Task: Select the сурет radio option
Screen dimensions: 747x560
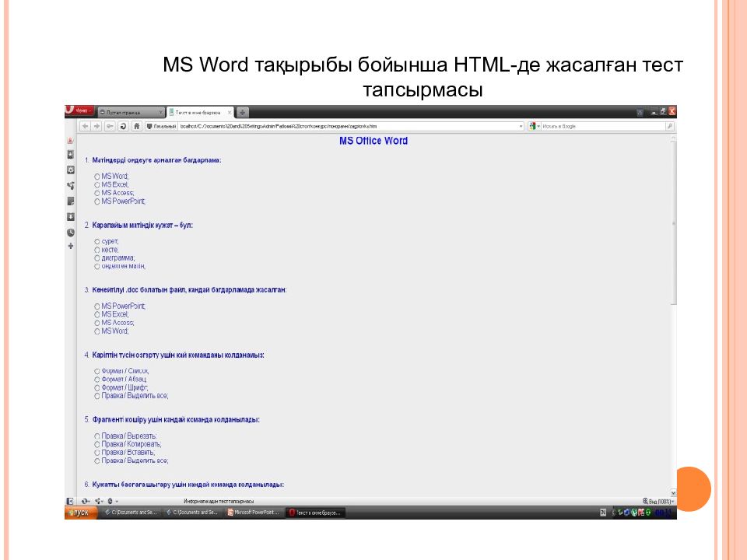Action: coord(96,242)
